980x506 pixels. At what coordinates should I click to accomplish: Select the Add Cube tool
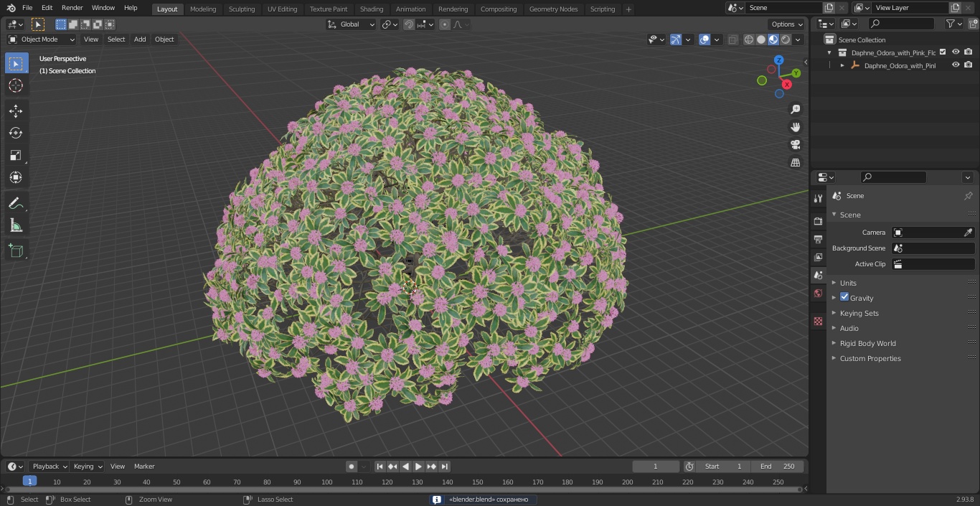pos(16,251)
